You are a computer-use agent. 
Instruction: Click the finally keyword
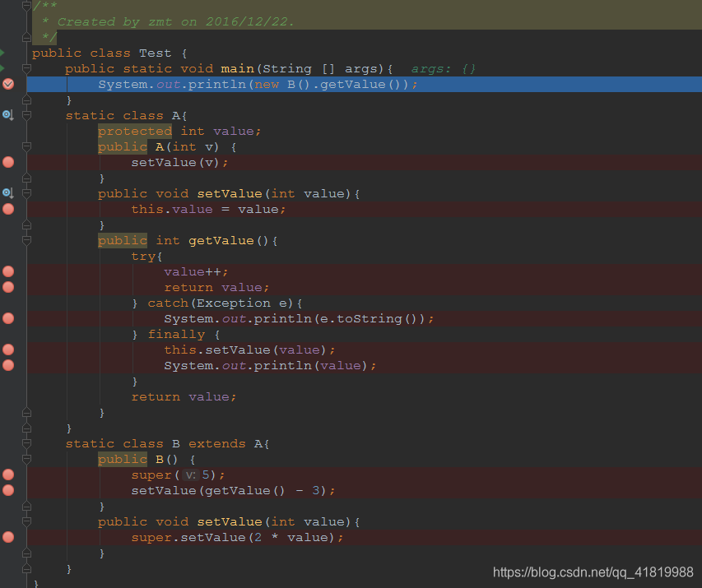click(176, 335)
